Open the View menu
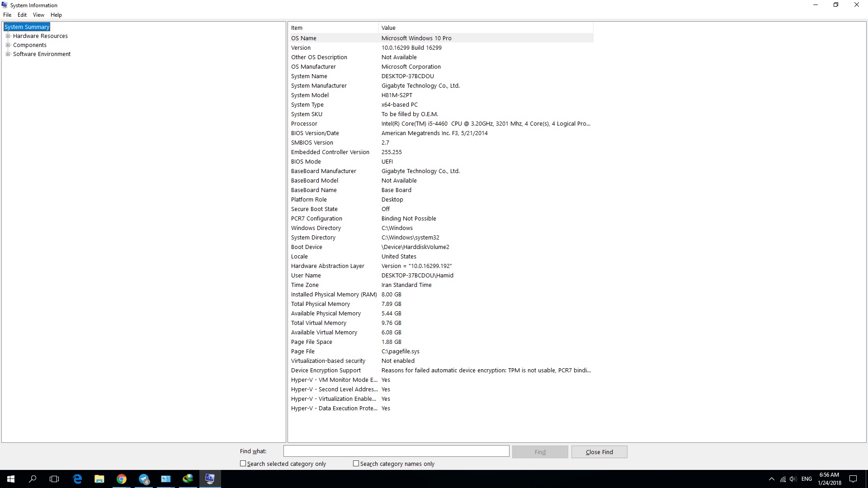The height and width of the screenshot is (488, 868). pos(38,15)
